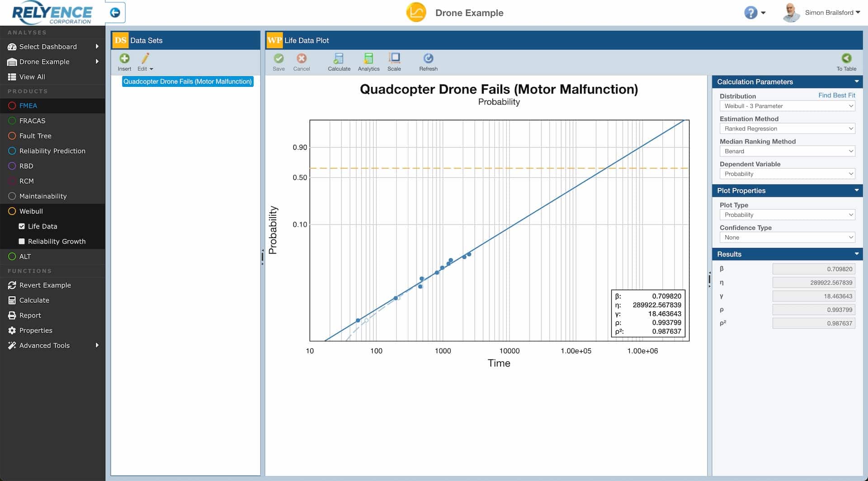Click the beta result value field
This screenshot has height=481, width=868.
point(813,268)
